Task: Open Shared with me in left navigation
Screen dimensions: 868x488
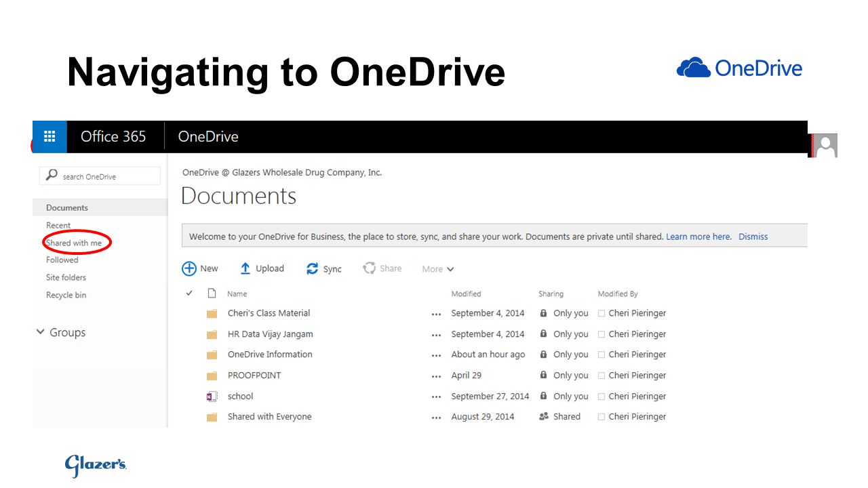Action: tap(74, 243)
